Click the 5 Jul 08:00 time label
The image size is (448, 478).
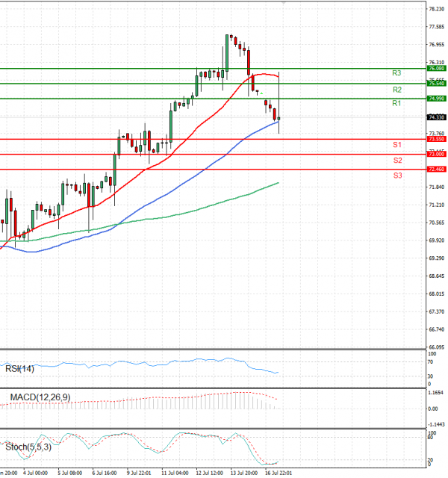click(x=69, y=473)
